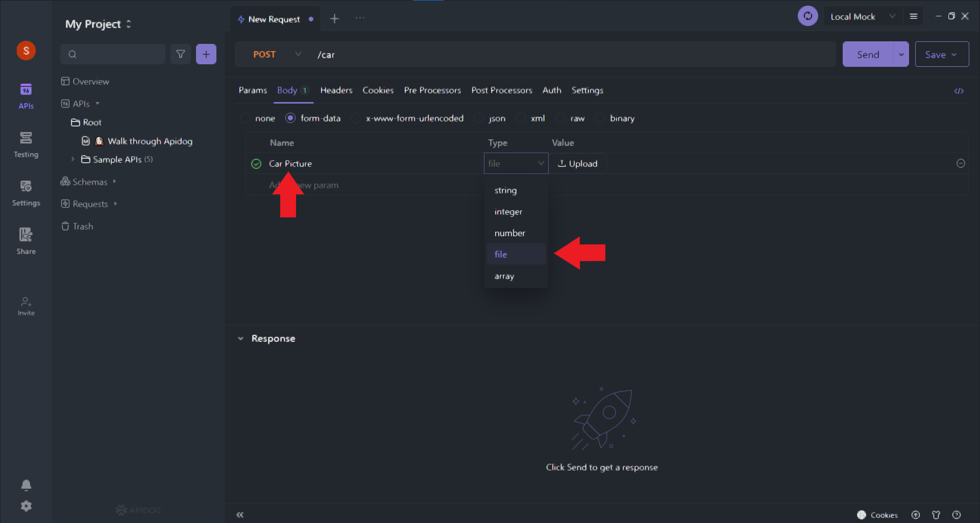The image size is (980, 523).
Task: Open the Pre Processors tab
Action: 432,90
